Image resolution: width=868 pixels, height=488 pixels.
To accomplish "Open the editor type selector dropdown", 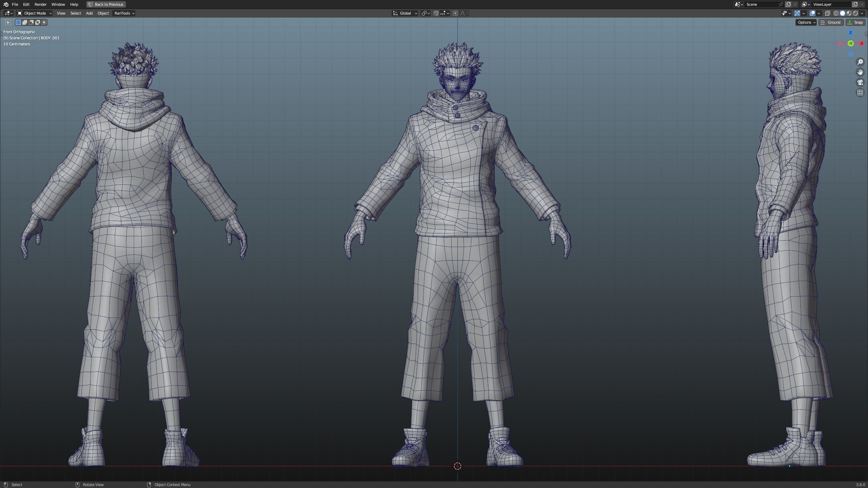I will (8, 13).
